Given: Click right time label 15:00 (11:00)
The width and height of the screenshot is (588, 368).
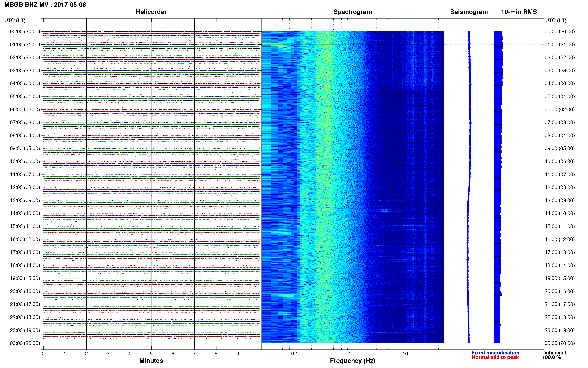Looking at the screenshot, I should [x=560, y=226].
